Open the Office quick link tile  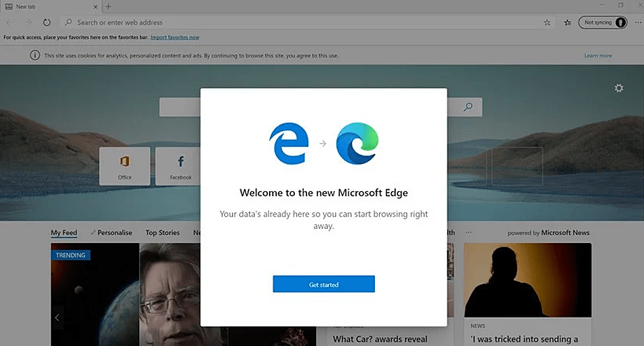tap(125, 166)
